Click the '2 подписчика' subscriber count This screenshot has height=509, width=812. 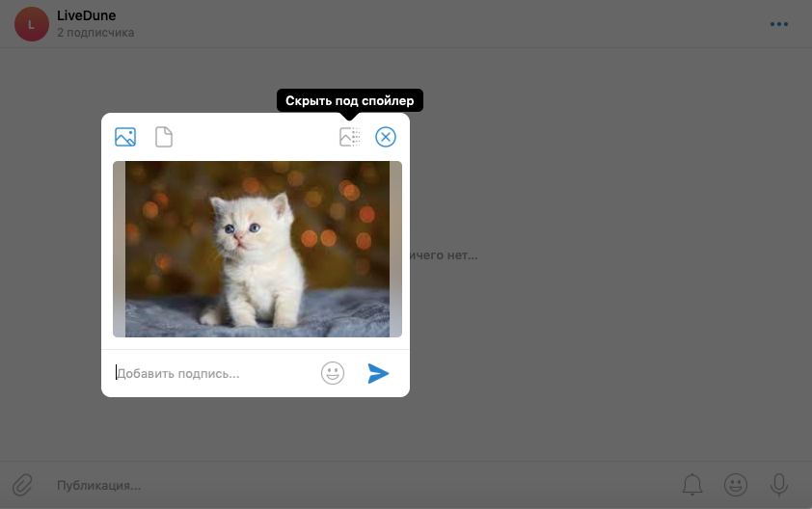[x=95, y=33]
